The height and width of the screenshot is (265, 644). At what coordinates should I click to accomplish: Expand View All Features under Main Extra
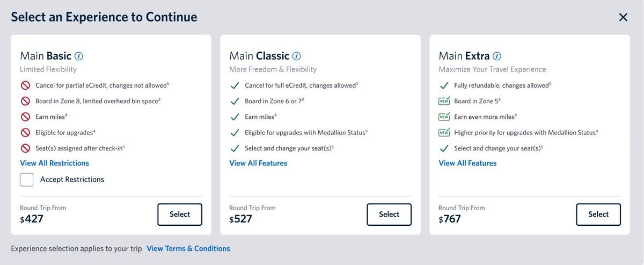point(467,163)
